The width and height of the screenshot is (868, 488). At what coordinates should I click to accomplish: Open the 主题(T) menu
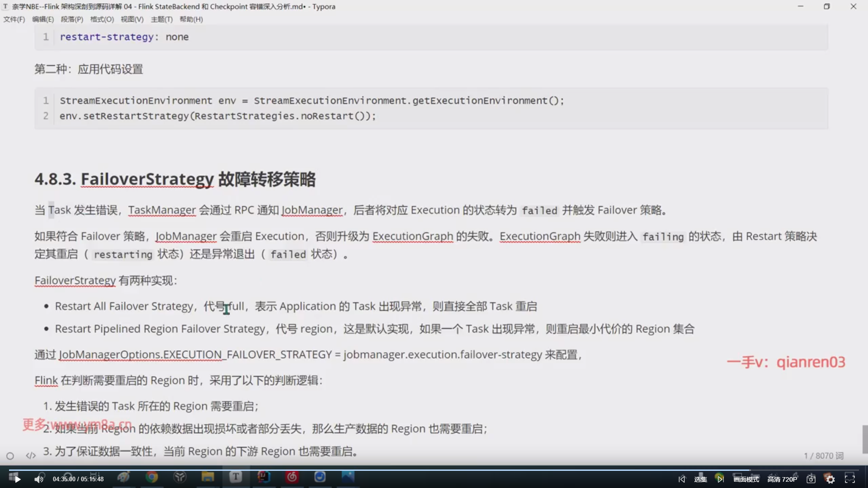161,19
